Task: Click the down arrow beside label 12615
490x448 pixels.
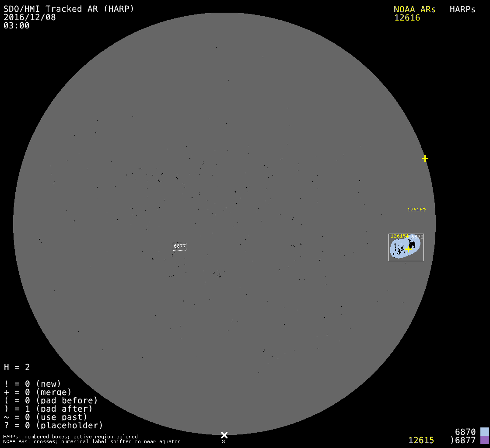Action: click(407, 236)
